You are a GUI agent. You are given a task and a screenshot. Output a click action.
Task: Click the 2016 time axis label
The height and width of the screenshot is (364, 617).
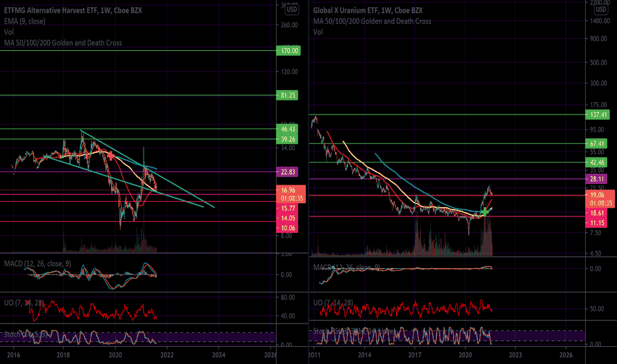[x=13, y=355]
